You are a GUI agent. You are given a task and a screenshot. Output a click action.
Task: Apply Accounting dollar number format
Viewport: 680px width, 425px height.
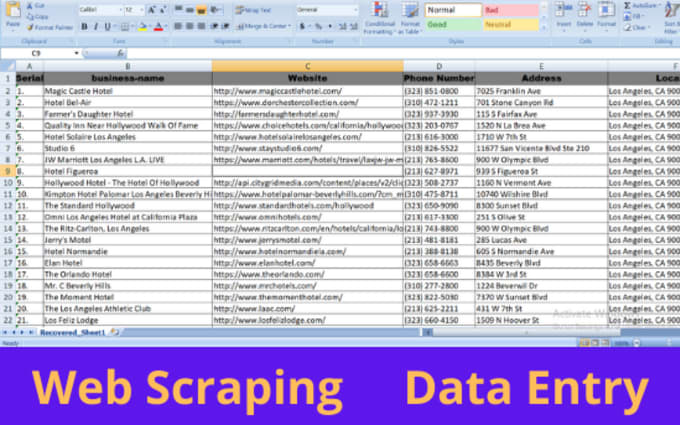coord(302,26)
